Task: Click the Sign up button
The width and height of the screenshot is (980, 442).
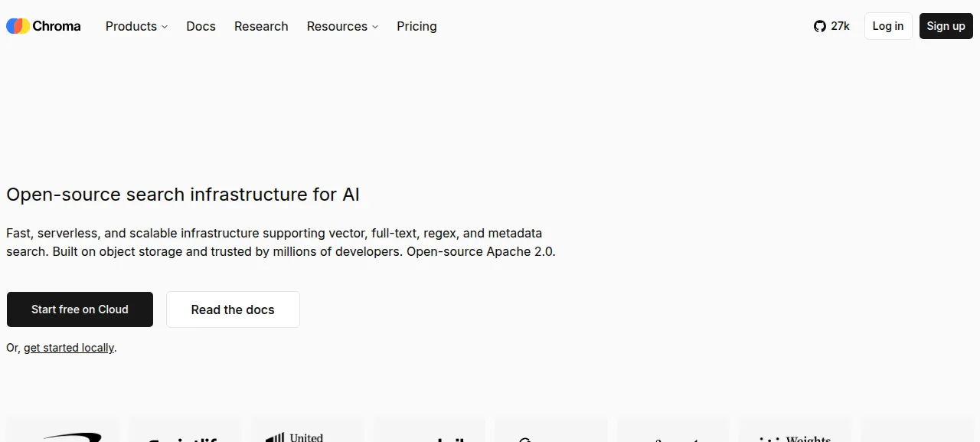Action: click(946, 26)
